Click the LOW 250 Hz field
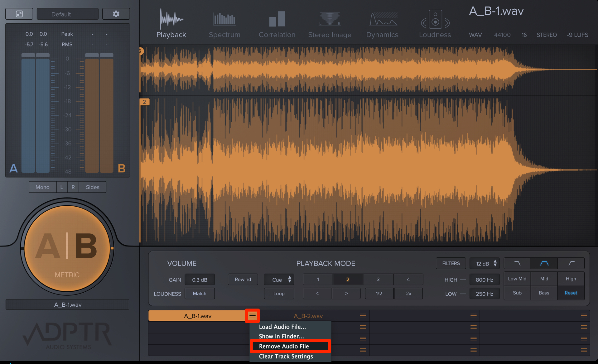This screenshot has height=364, width=598. tap(485, 294)
